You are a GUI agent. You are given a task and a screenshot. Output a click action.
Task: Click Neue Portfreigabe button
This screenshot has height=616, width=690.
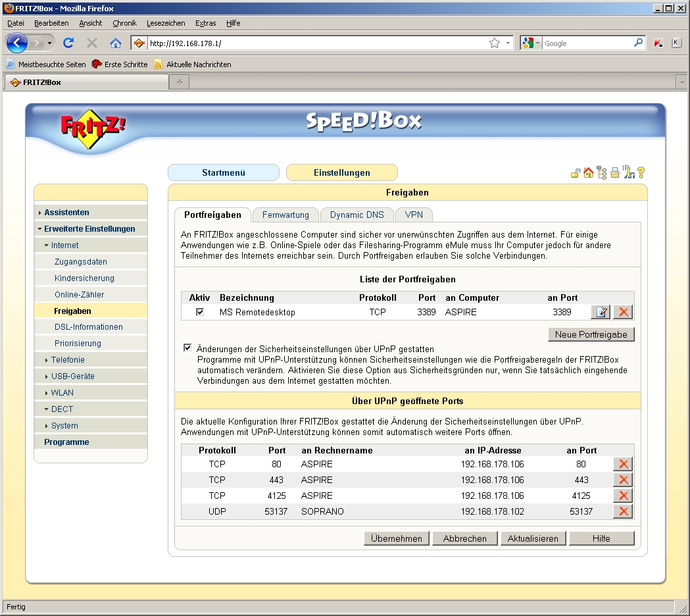(x=591, y=334)
